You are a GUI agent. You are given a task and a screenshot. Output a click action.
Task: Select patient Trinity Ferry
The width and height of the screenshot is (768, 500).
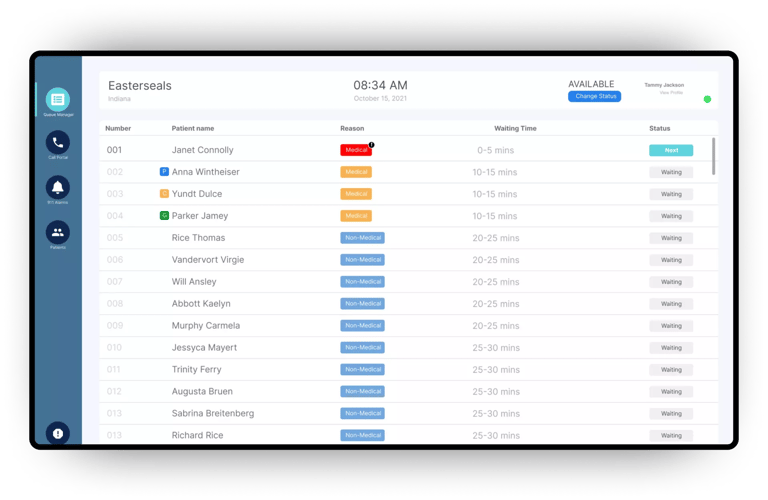point(196,370)
